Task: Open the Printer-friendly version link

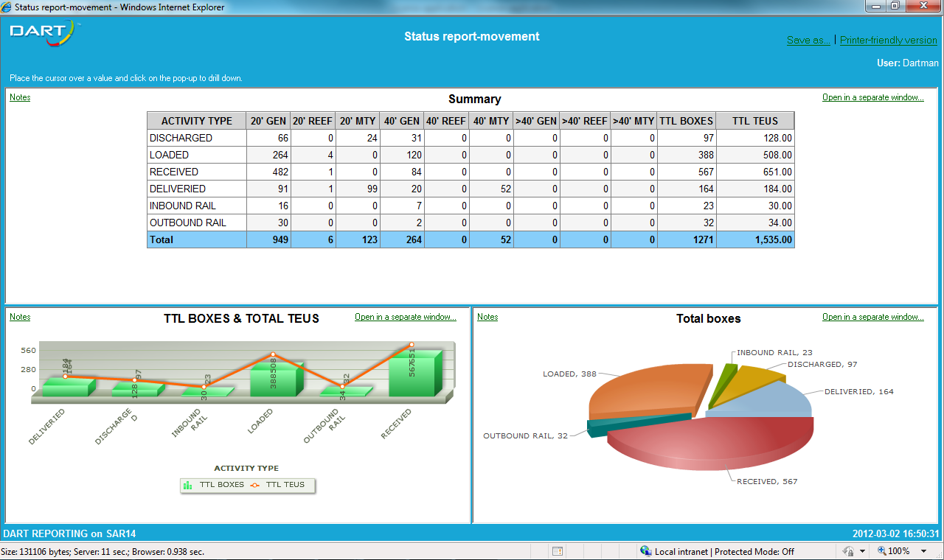Action: 889,41
